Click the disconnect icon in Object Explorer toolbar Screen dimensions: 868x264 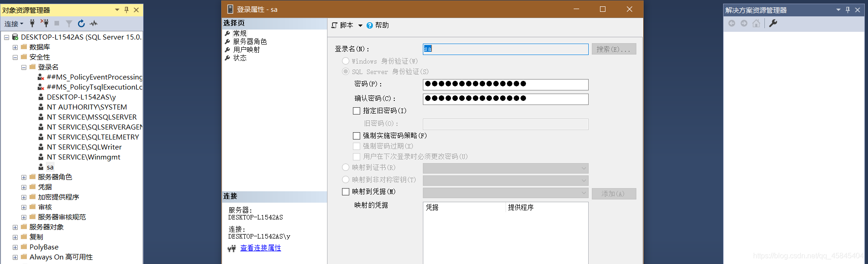[x=45, y=23]
